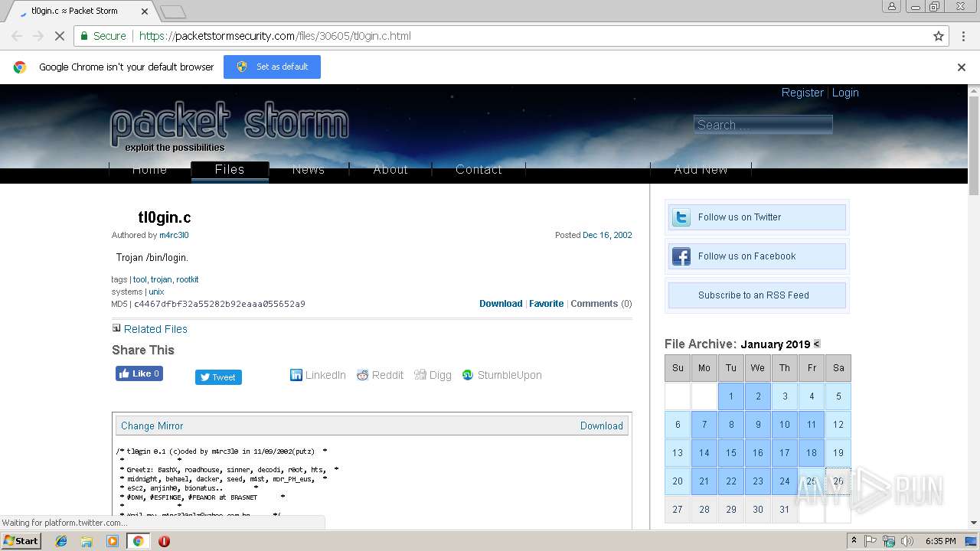Select January 12 in the calendar
Viewport: 980px width, 551px height.
pos(838,424)
